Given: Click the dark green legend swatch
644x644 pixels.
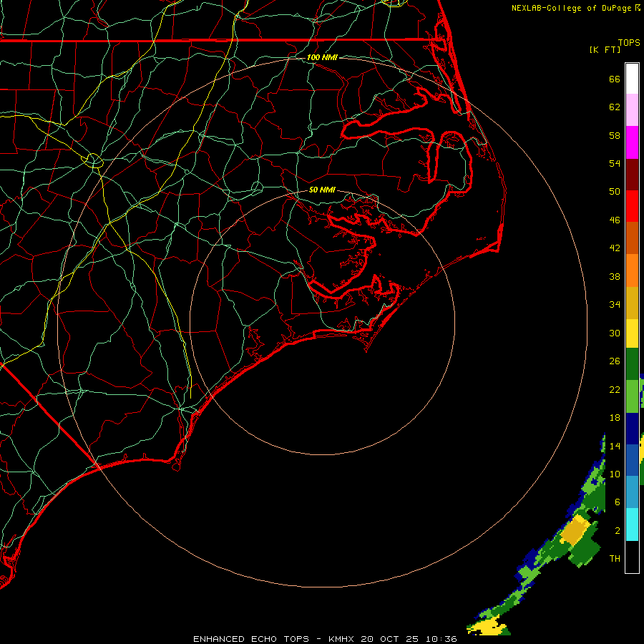Looking at the screenshot, I should (x=632, y=364).
